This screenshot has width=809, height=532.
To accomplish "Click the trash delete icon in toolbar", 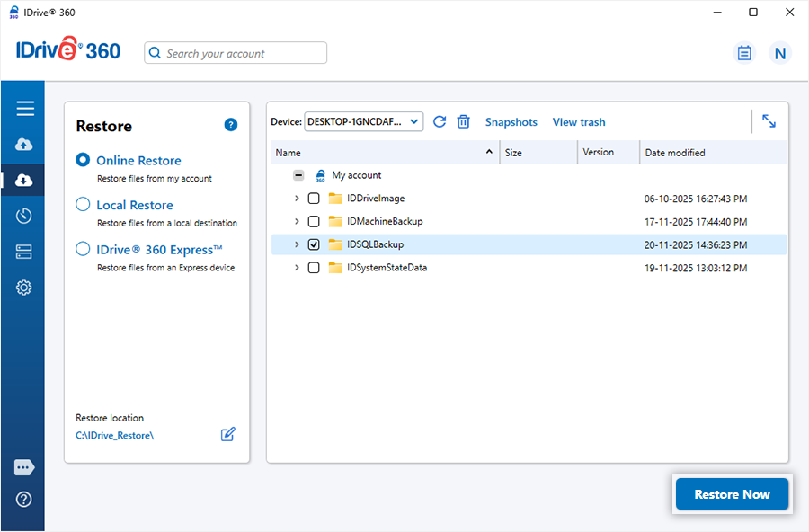I will pos(464,121).
